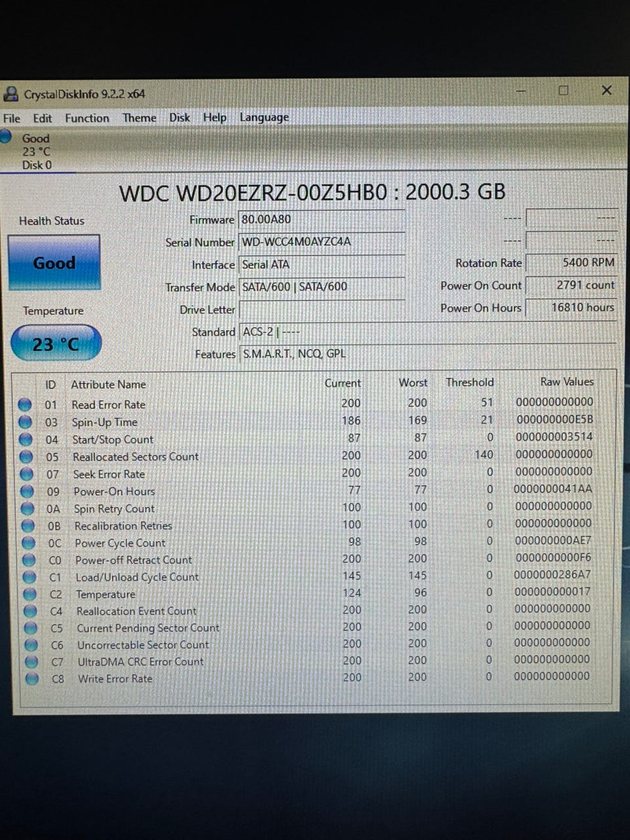Click status orb for Temperature attribute row
The height and width of the screenshot is (840, 630).
(30, 594)
